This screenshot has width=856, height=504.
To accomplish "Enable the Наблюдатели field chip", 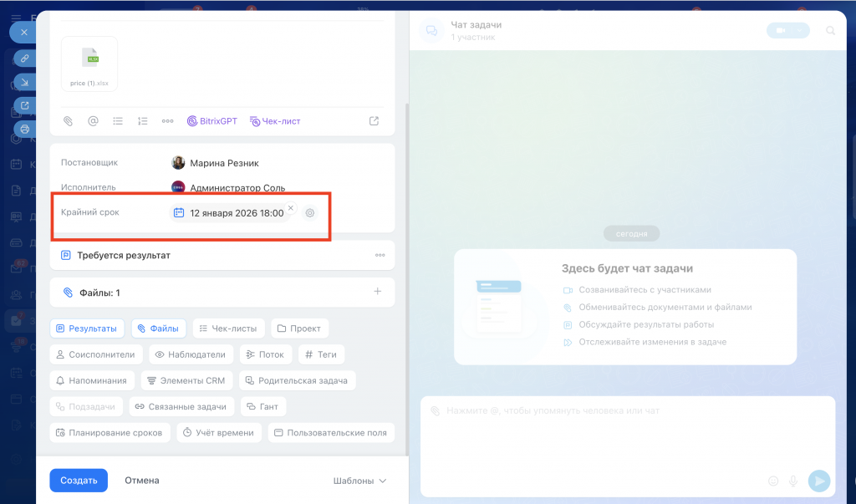I will [x=191, y=354].
